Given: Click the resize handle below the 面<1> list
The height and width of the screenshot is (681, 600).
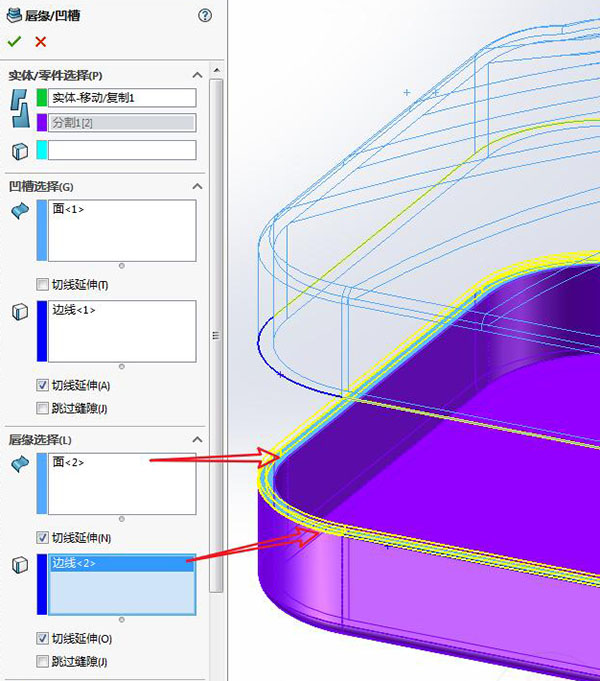Looking at the screenshot, I should pyautogui.click(x=122, y=266).
